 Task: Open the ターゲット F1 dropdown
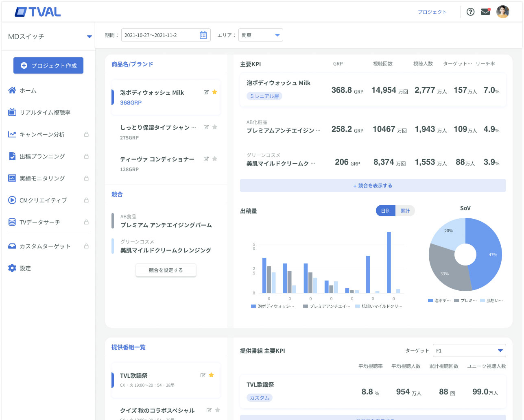(x=469, y=350)
